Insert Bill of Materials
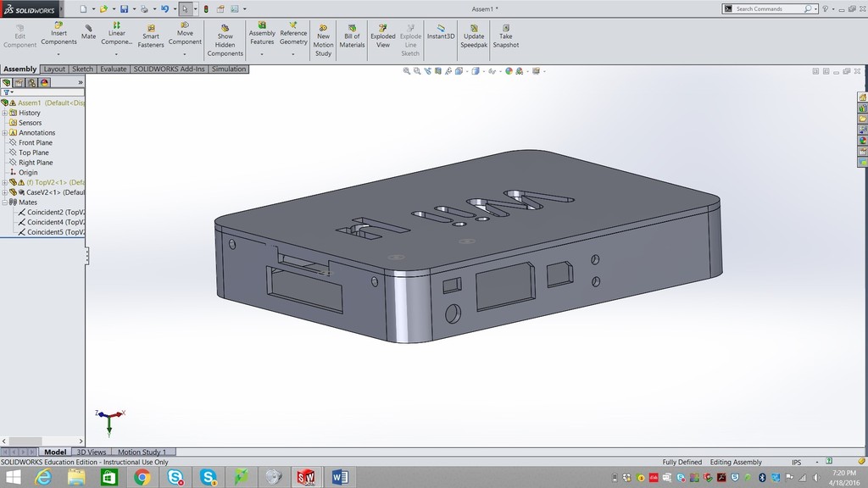868x488 pixels. (352, 36)
